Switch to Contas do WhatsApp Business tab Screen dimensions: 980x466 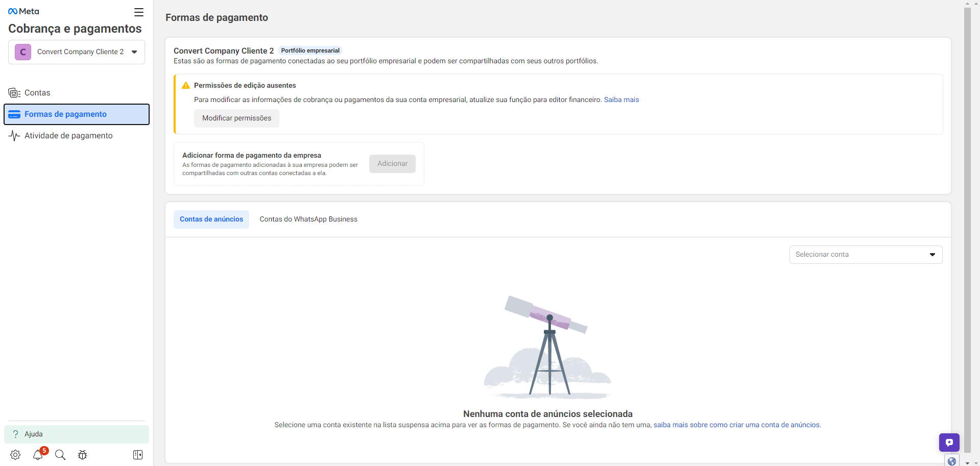(308, 219)
